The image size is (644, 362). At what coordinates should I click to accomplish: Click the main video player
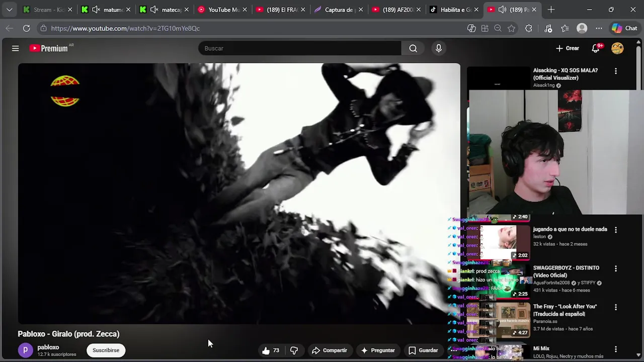click(x=239, y=194)
